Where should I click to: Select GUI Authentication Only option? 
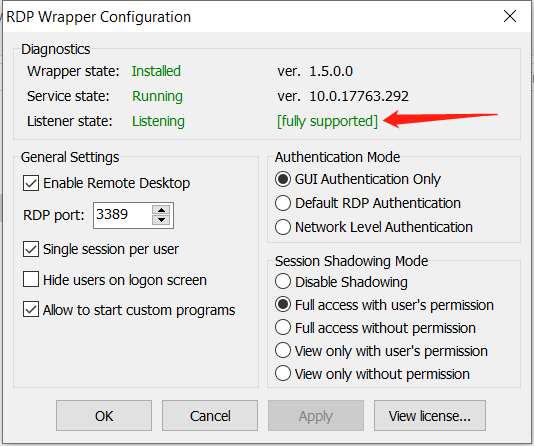(x=283, y=179)
